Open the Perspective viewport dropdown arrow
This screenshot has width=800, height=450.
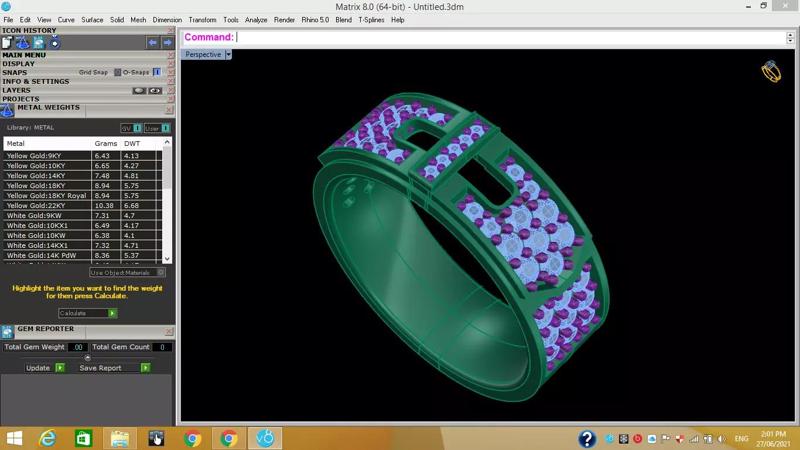[x=228, y=54]
